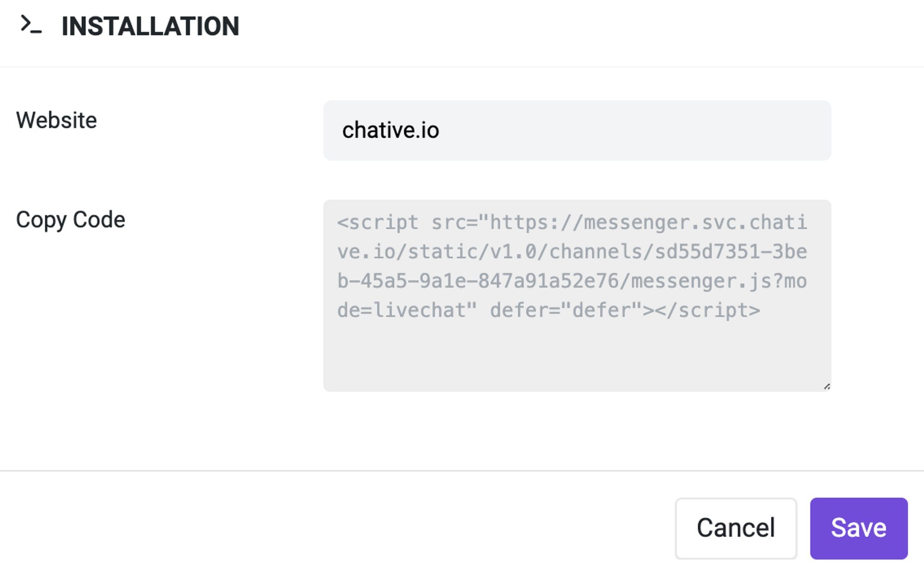The image size is (924, 578).
Task: Focus the Website input field
Action: coord(577,130)
